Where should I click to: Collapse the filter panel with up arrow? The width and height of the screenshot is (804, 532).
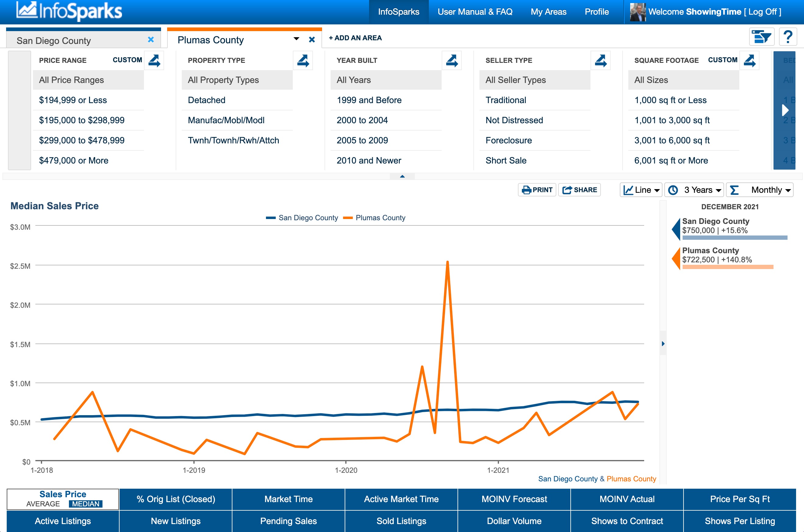pyautogui.click(x=402, y=176)
